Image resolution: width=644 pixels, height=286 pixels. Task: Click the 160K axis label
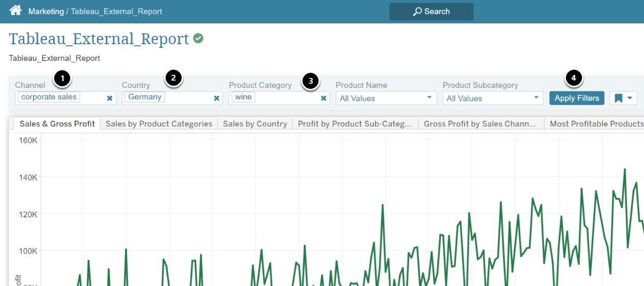[27, 140]
